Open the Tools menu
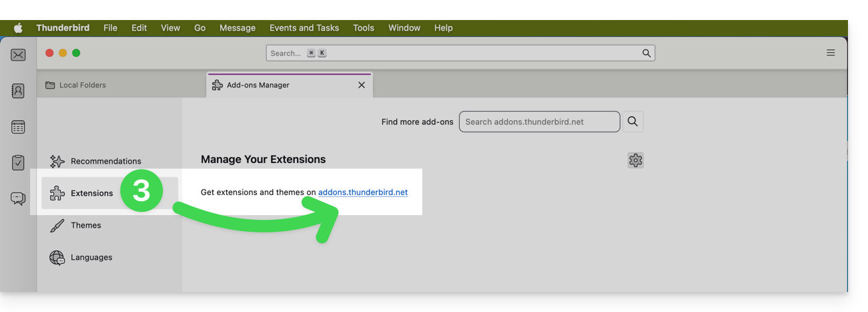868x312 pixels. 363,28
